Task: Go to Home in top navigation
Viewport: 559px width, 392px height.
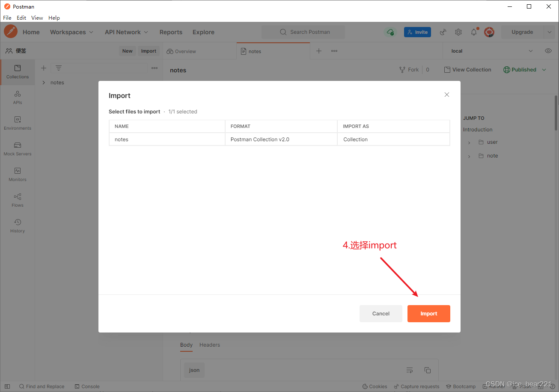Action: pyautogui.click(x=31, y=32)
